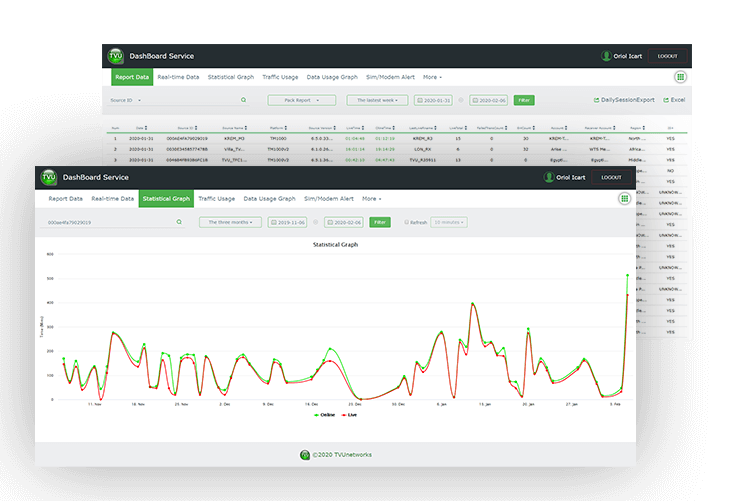Open the Sim/Modem Alert tab in front window
The image size is (749, 501).
(329, 199)
